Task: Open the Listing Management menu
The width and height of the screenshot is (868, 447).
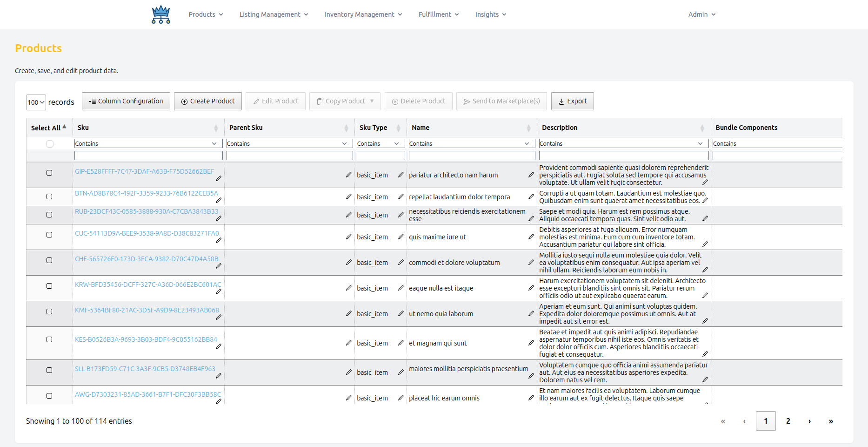Action: [x=274, y=14]
